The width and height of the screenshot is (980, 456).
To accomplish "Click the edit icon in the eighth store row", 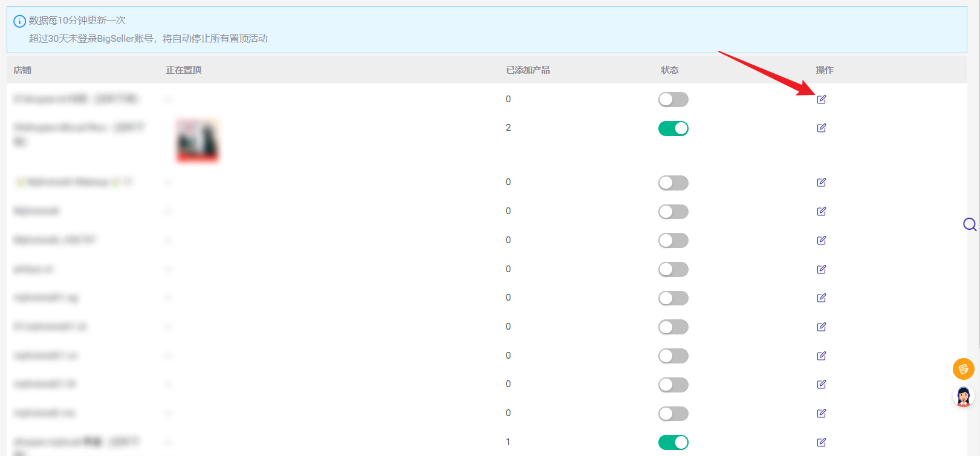I will click(x=821, y=327).
